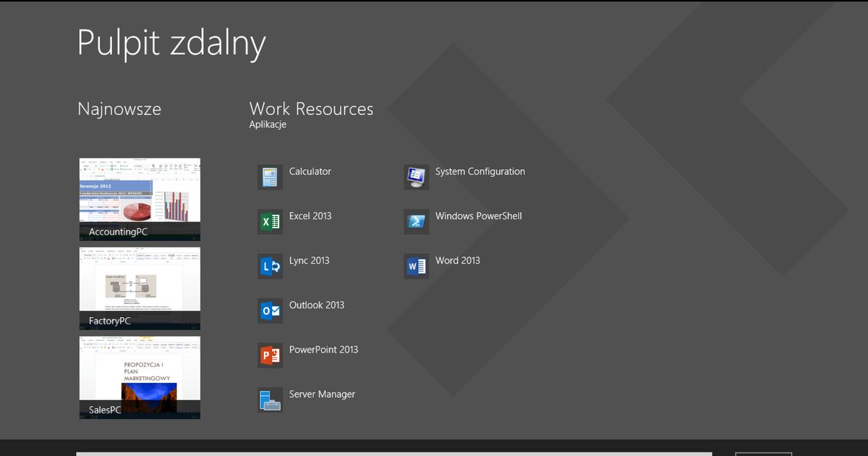Open the FactoryPC recent connection thumbnail
The height and width of the screenshot is (456, 868).
coord(140,288)
